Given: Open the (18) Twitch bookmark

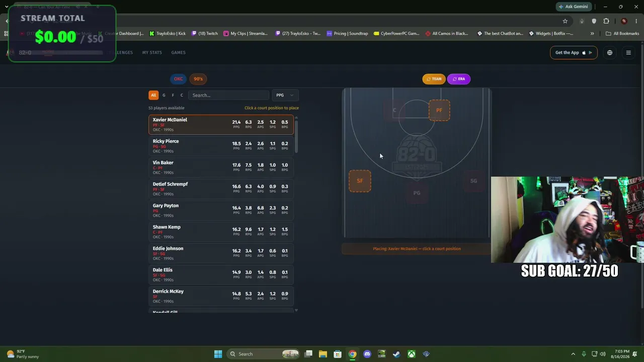Looking at the screenshot, I should 204,34.
